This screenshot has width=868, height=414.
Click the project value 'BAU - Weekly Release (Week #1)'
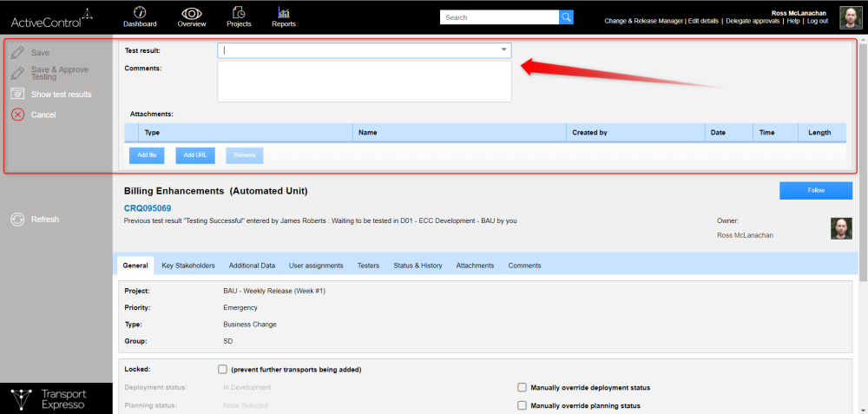pos(274,291)
